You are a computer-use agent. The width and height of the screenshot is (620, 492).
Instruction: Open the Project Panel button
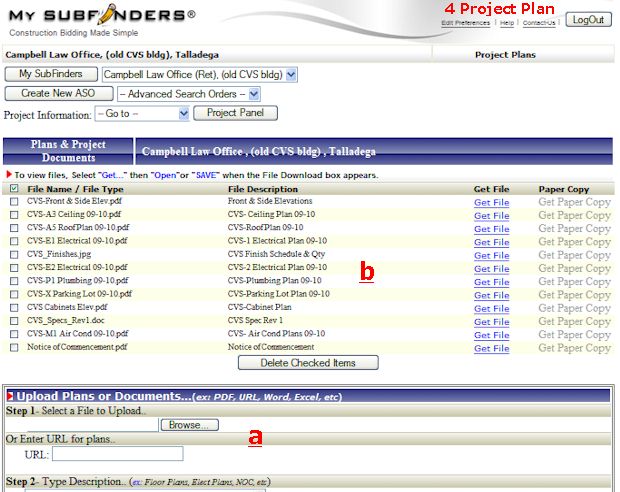[235, 113]
